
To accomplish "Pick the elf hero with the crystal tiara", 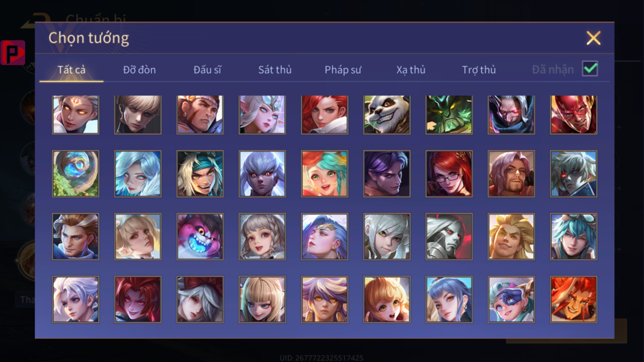I will (x=262, y=115).
